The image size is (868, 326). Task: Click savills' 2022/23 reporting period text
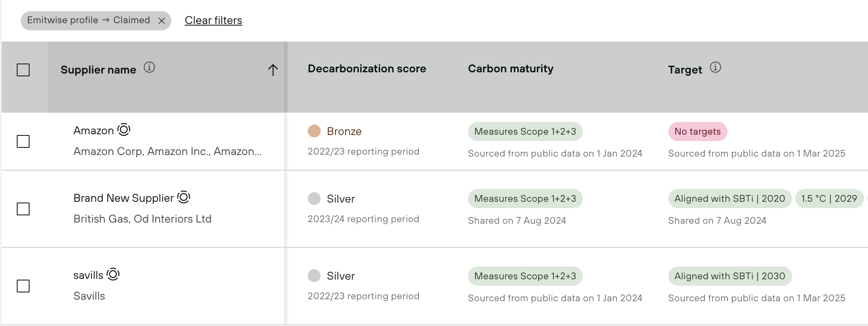click(x=363, y=296)
